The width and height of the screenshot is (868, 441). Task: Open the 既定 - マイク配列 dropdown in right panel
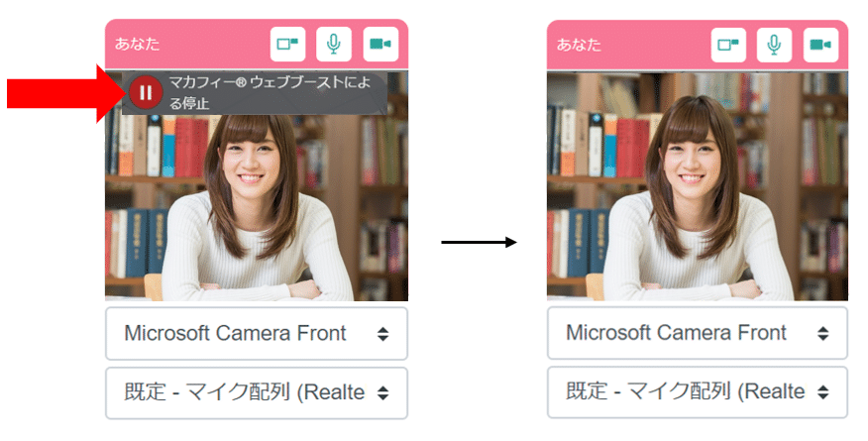click(x=698, y=391)
